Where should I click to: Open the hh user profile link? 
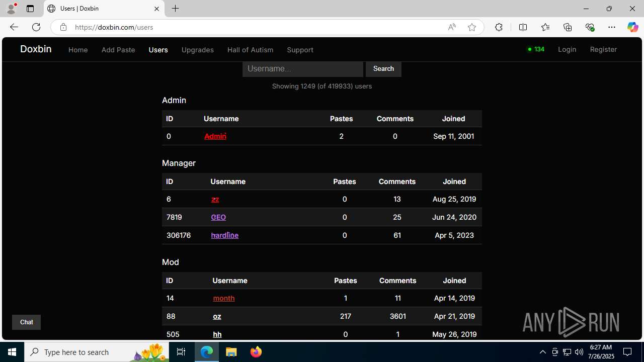coord(217,334)
